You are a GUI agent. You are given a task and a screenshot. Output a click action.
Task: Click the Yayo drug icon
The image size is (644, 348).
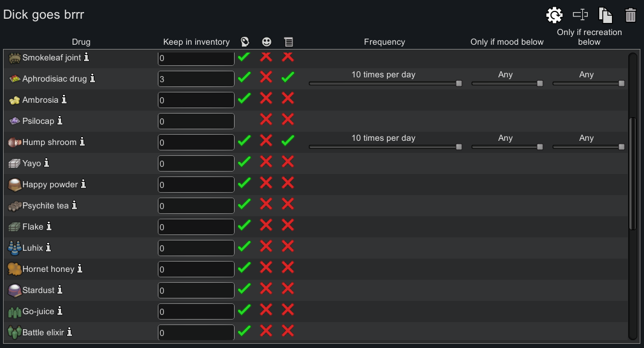15,163
